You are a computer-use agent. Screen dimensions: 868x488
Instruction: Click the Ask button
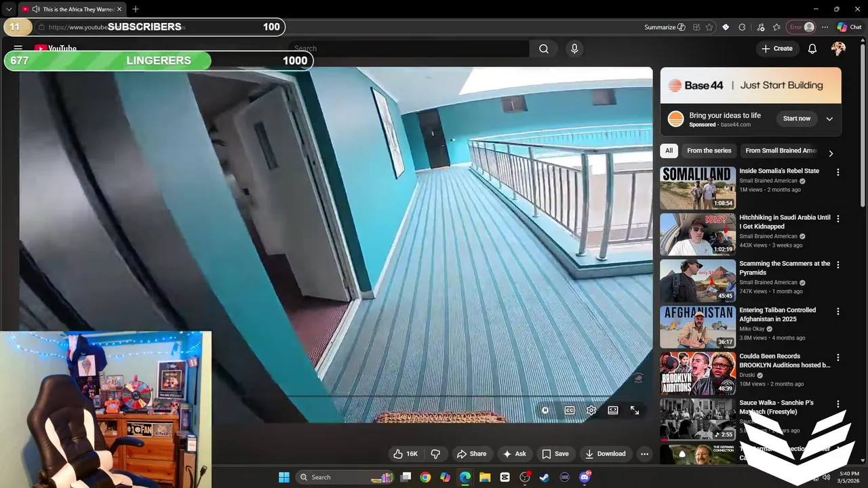[x=514, y=454]
